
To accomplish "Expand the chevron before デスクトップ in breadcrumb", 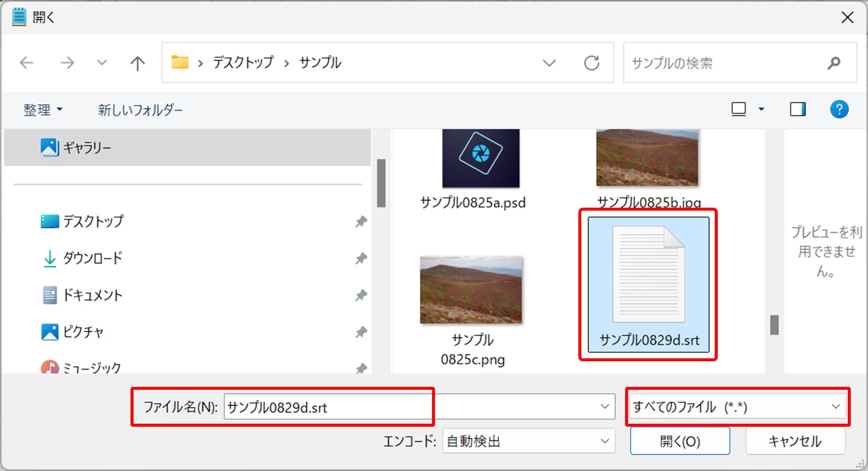I will point(200,63).
